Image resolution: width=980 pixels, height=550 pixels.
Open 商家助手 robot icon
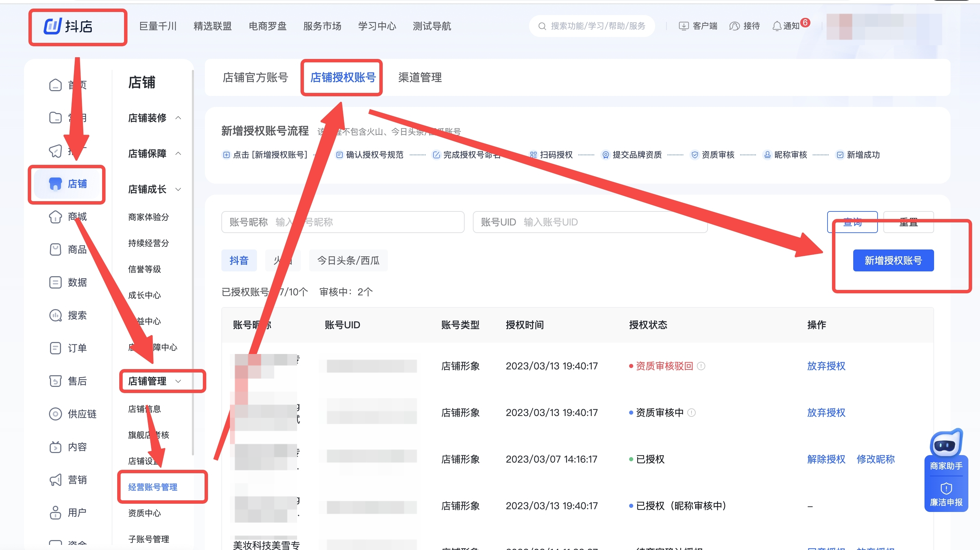click(945, 443)
